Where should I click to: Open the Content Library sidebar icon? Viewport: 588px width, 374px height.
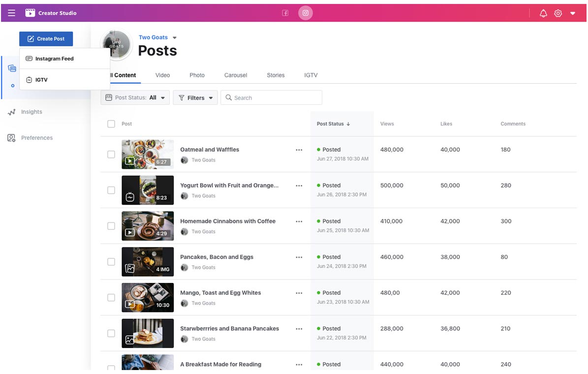(x=12, y=68)
